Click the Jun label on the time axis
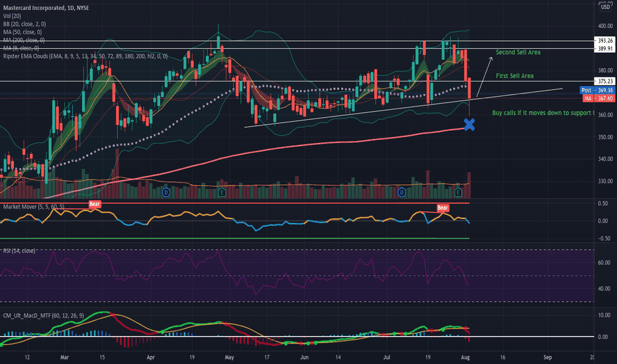This screenshot has width=617, height=364. pos(304,357)
